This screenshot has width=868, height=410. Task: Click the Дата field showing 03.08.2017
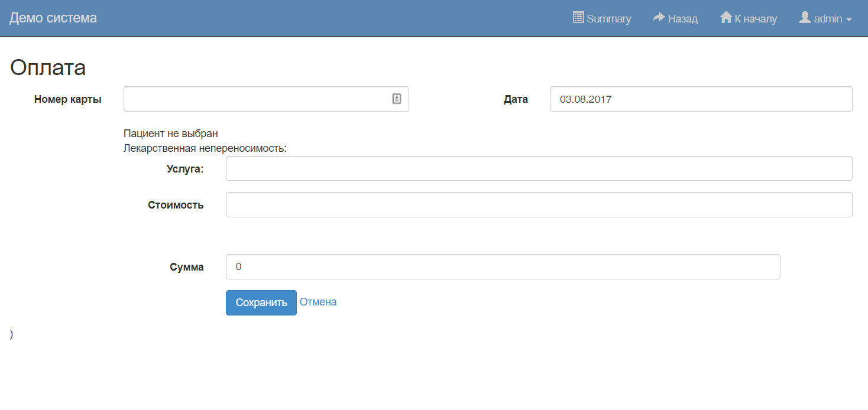click(x=701, y=99)
